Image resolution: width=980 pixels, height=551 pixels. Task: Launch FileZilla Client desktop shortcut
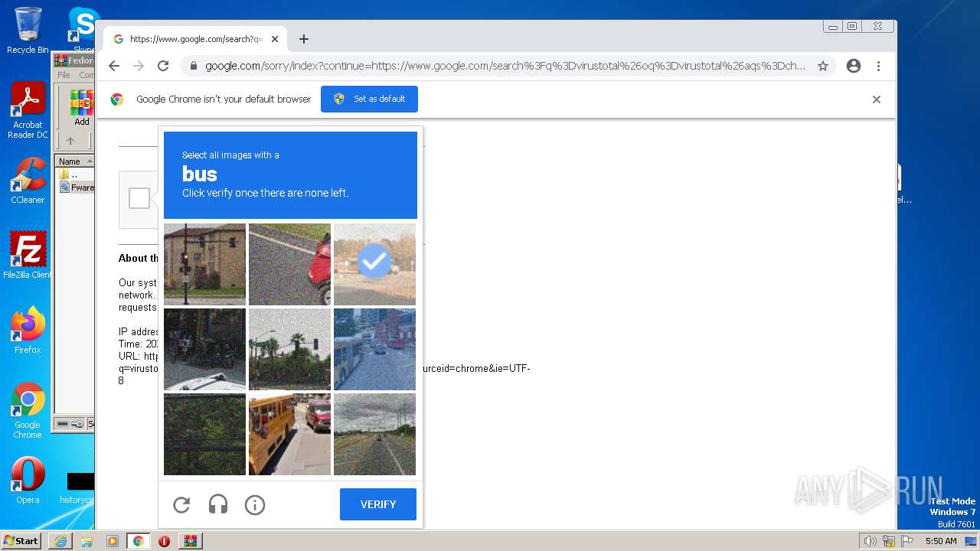[28, 255]
